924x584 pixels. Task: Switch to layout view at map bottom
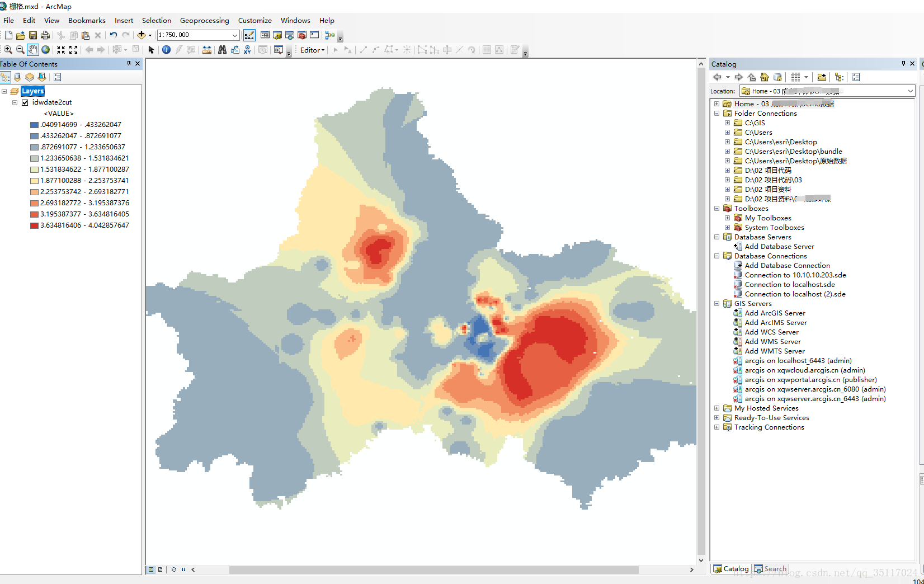coord(160,569)
